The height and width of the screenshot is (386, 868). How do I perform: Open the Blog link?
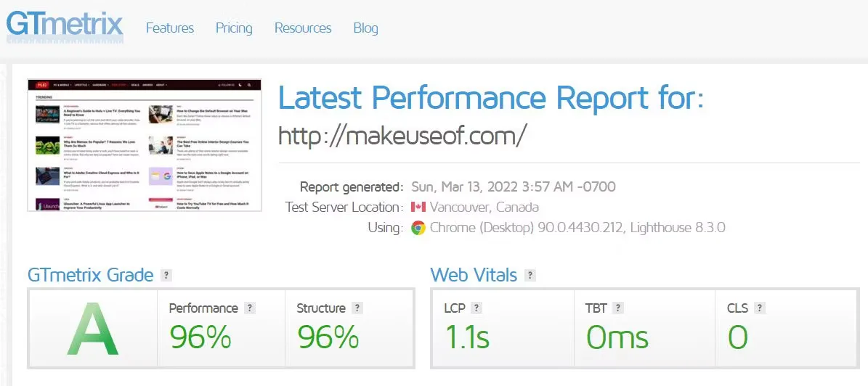pyautogui.click(x=365, y=28)
